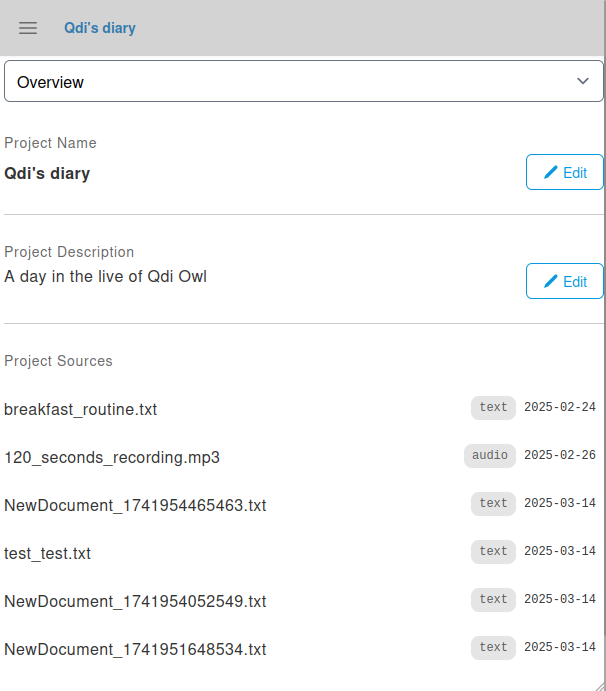Image resolution: width=606 pixels, height=691 pixels.
Task: Click text badge beside test_test.txt
Action: 493,552
